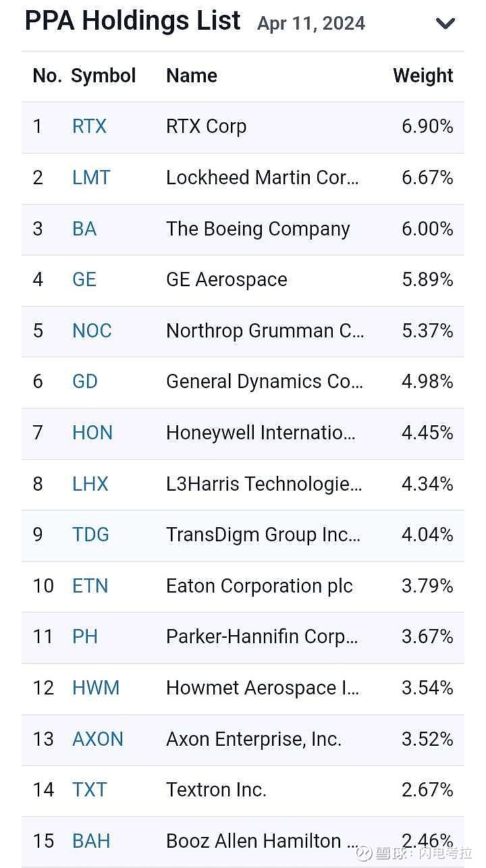
Task: Click the BA symbol link
Action: tap(84, 229)
